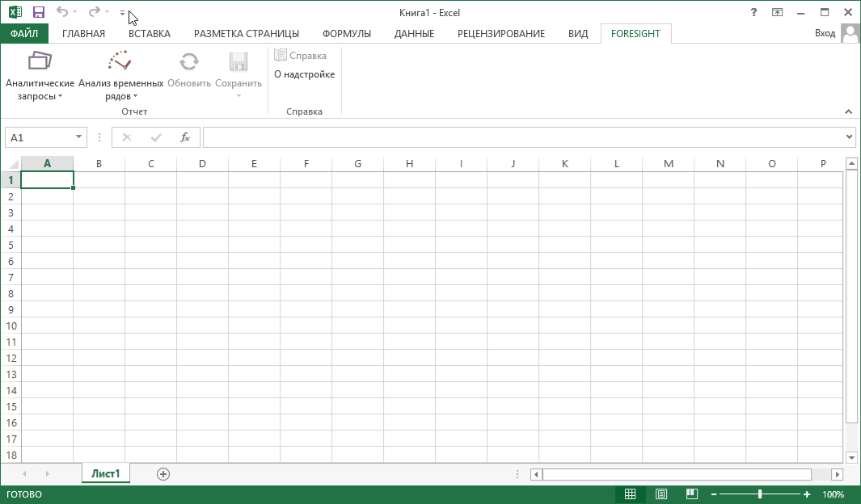
Task: Switch to Page Break Preview in status bar
Action: [692, 494]
